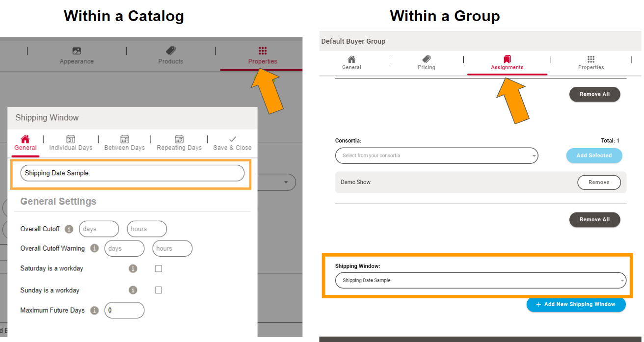Viewport: 644px width, 342px height.
Task: Expand the Shipping Window dropdown showing Shipping Date Sample
Action: (480, 280)
